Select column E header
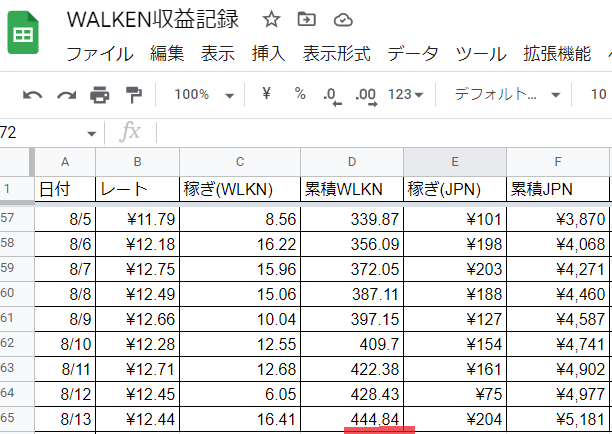This screenshot has height=434, width=612. 455,162
